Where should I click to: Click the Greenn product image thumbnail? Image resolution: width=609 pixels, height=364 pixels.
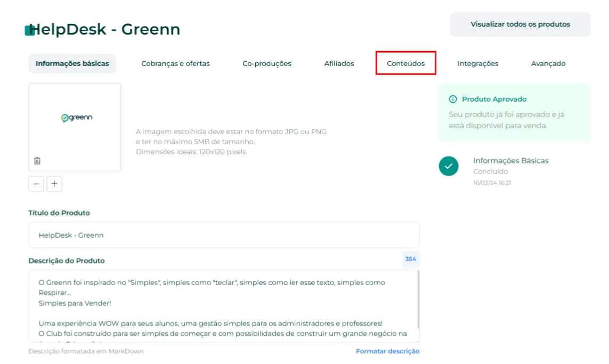pyautogui.click(x=75, y=127)
